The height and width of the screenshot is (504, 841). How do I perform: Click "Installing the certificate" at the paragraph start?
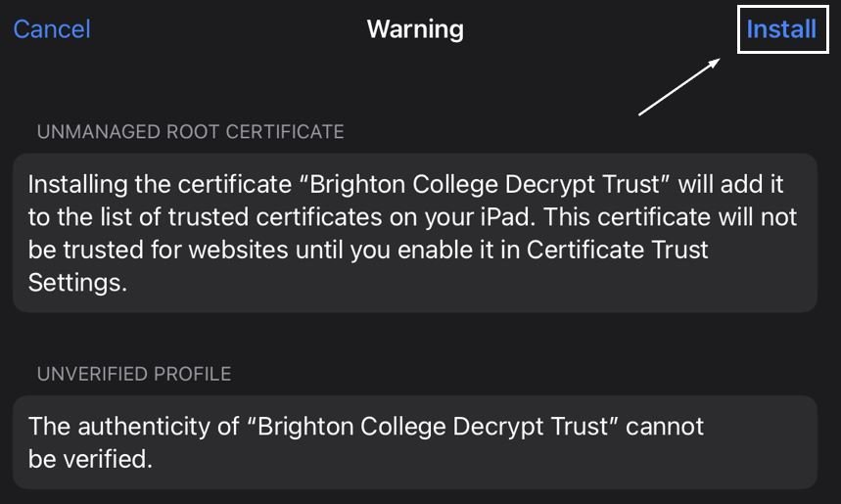click(160, 185)
